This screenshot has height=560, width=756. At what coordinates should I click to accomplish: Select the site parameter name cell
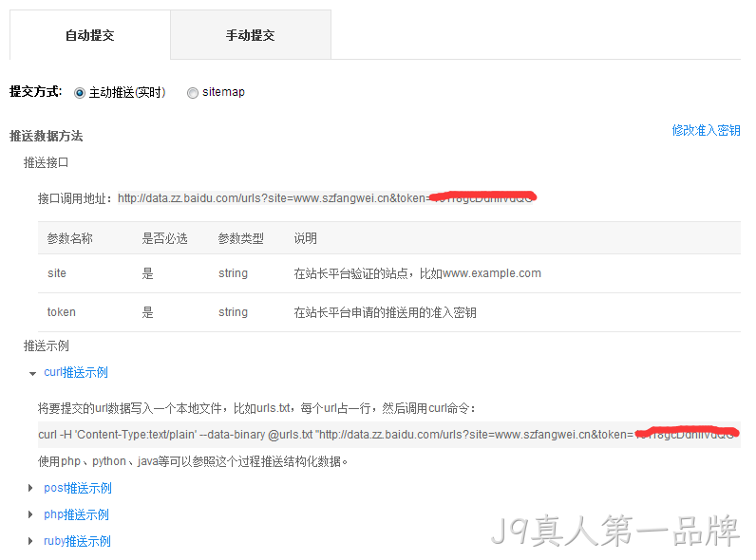[x=57, y=273]
